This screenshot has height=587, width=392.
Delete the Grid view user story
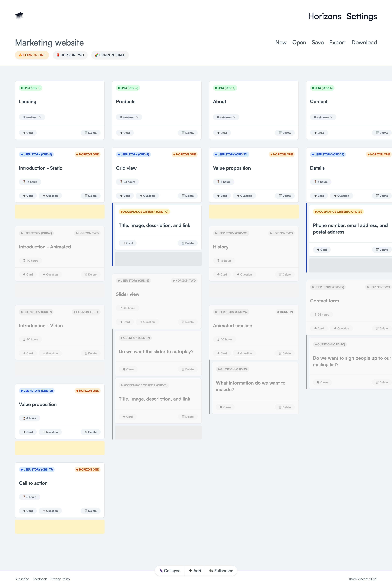[x=187, y=196]
